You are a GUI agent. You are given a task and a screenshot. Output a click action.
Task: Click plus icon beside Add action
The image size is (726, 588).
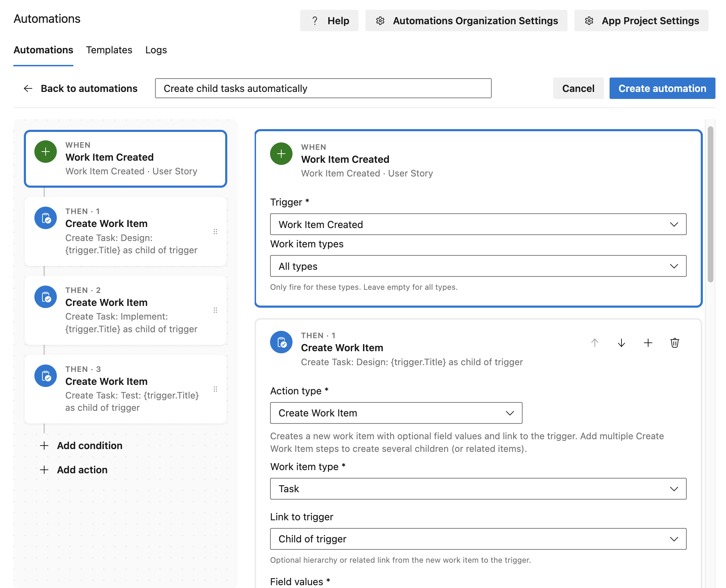[x=44, y=470]
